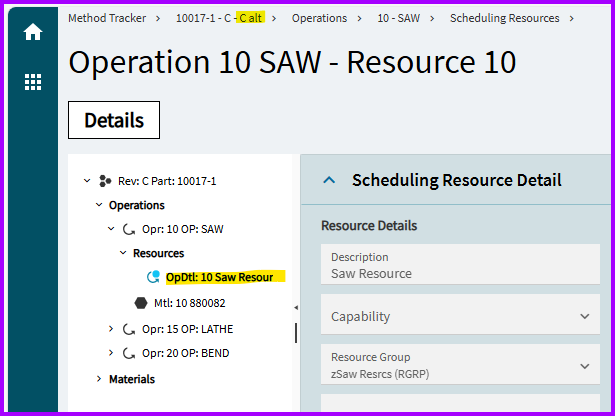Screen dimensions: 615x416
Task: Open the apps grid menu icon
Action: point(33,82)
